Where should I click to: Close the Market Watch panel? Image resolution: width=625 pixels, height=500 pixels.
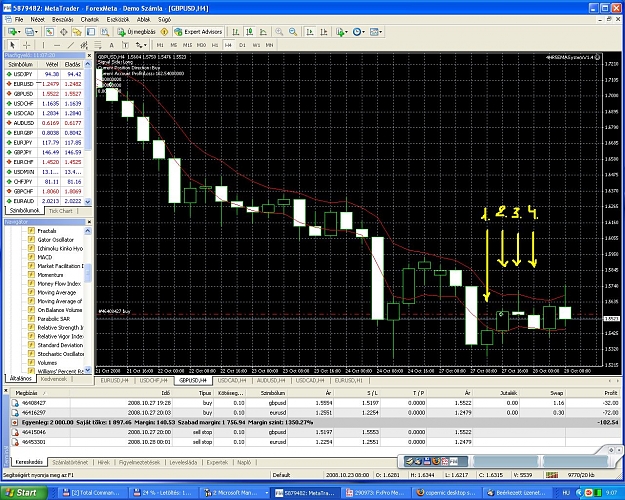point(89,55)
